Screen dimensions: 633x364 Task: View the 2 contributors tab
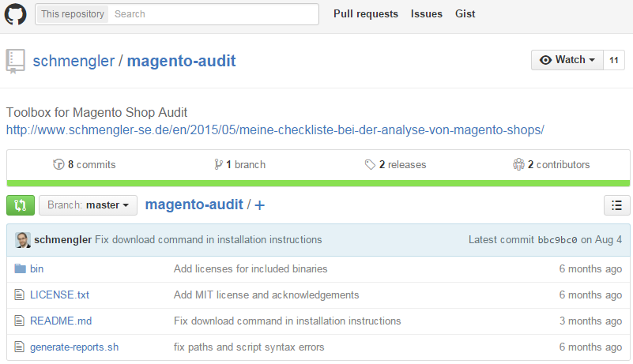552,165
